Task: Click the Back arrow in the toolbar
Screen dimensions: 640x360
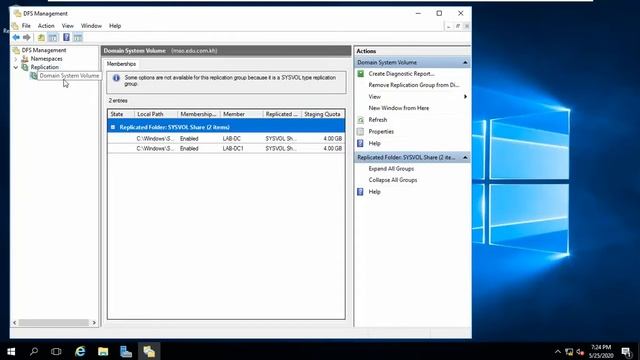Action: point(16,38)
